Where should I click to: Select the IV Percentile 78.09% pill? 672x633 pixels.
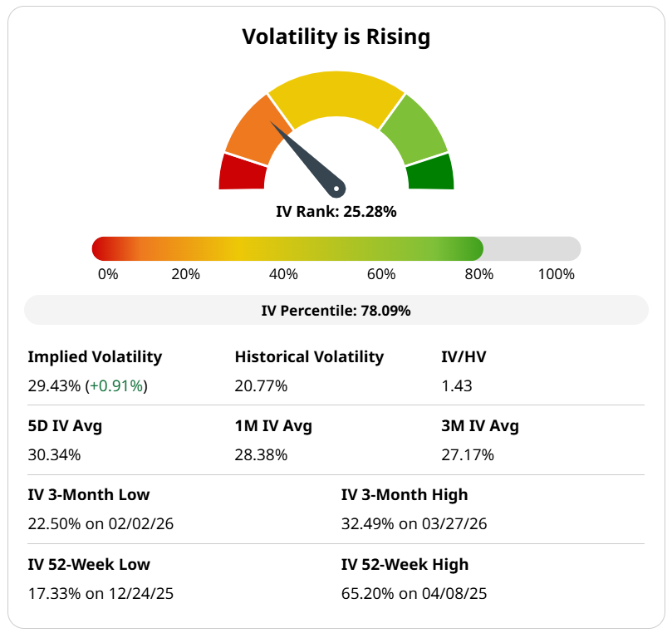pyautogui.click(x=336, y=311)
